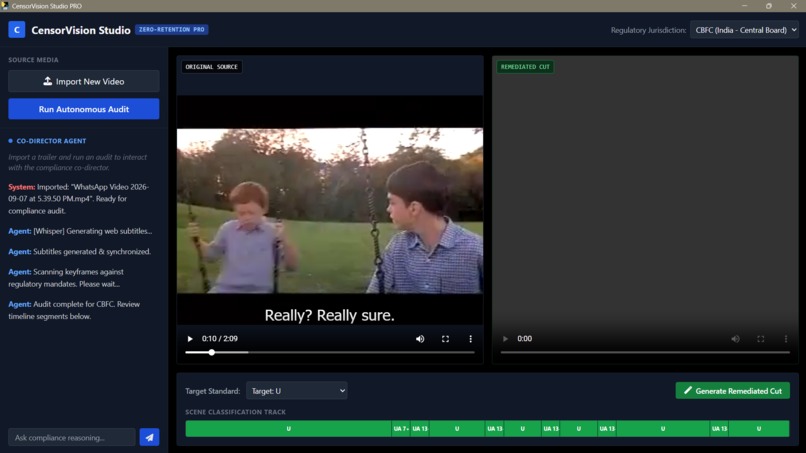Enter fullscreen on original source player
The height and width of the screenshot is (453, 806).
pos(445,339)
